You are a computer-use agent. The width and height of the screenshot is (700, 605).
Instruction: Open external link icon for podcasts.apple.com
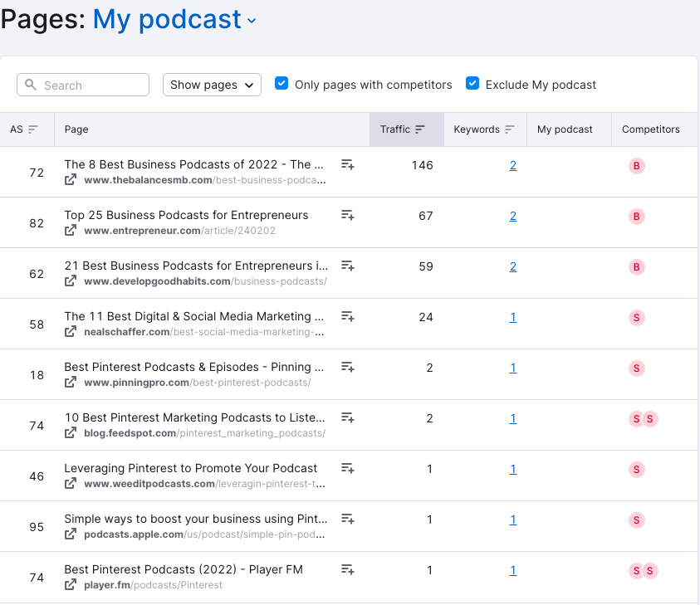(71, 534)
